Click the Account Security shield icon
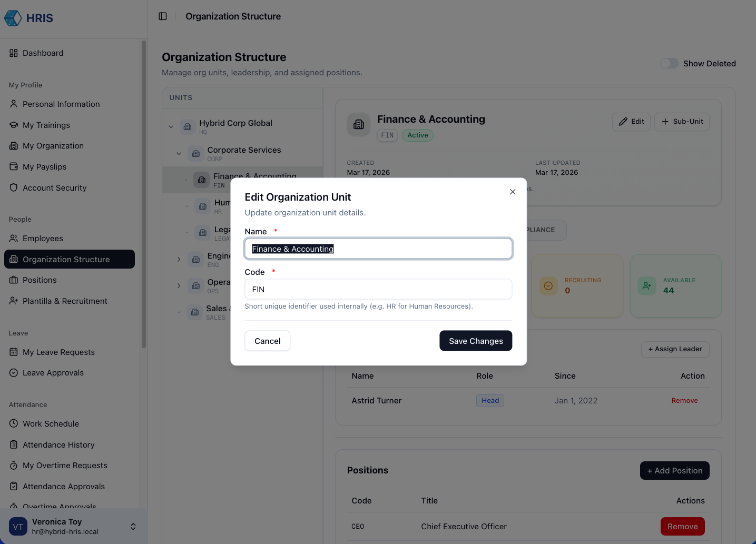The image size is (756, 544). point(14,188)
